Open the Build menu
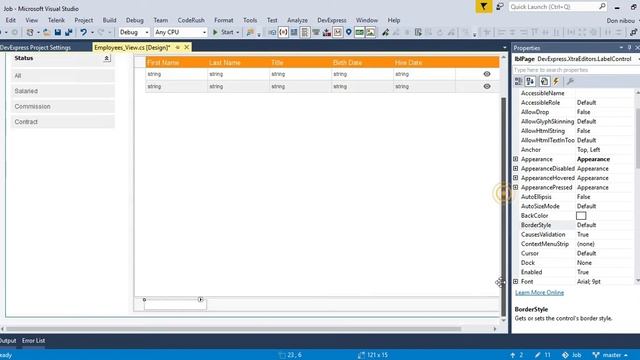640x360 pixels. [x=109, y=20]
